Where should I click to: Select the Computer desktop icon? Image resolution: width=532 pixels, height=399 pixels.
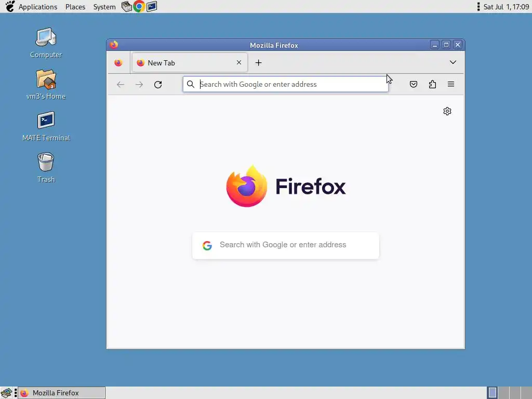coord(46,43)
